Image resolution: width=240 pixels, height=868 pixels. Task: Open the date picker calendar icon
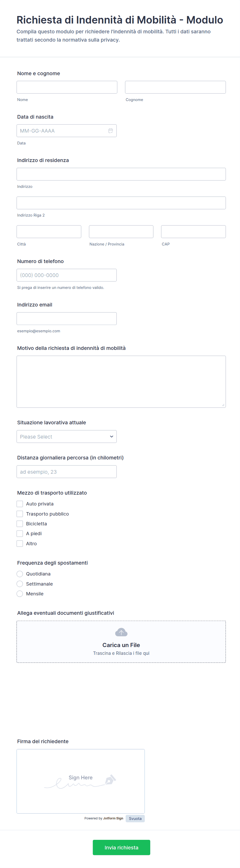point(110,131)
